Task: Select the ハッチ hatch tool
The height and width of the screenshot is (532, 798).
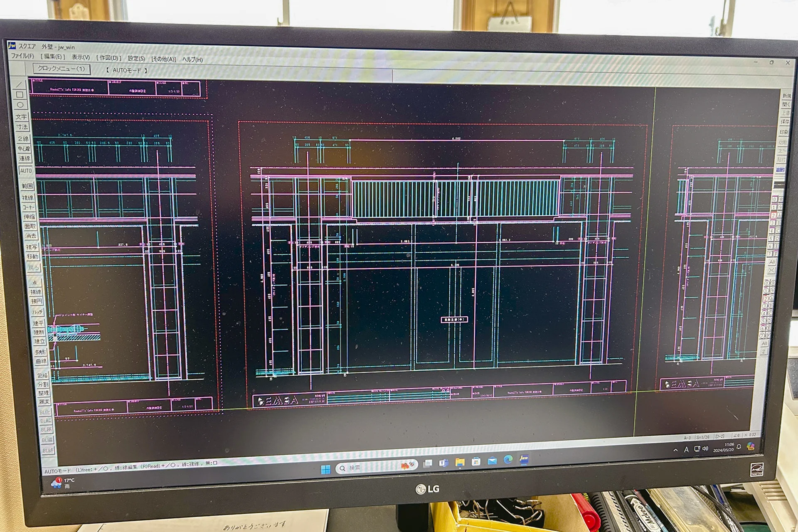Action: (x=37, y=312)
